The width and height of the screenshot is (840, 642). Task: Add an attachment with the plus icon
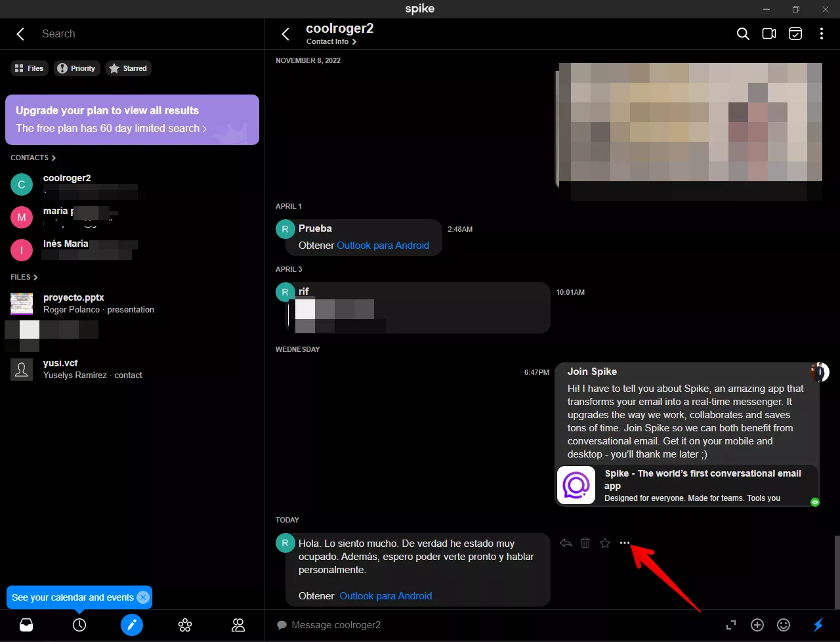click(x=757, y=625)
